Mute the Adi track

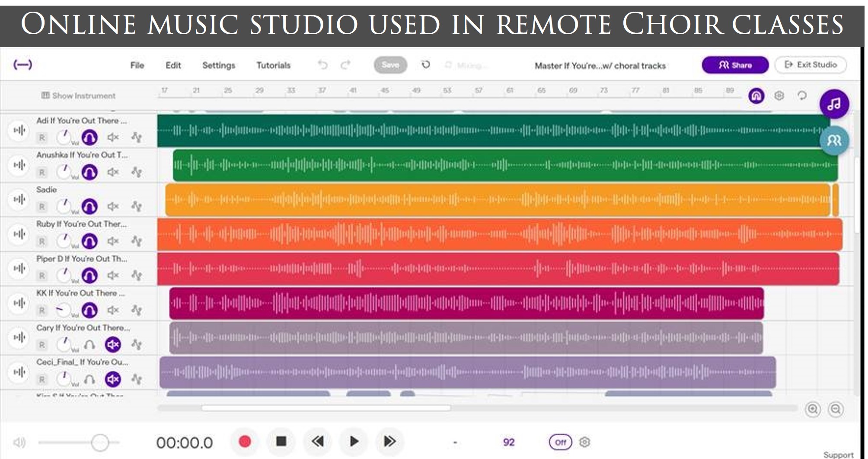click(113, 138)
